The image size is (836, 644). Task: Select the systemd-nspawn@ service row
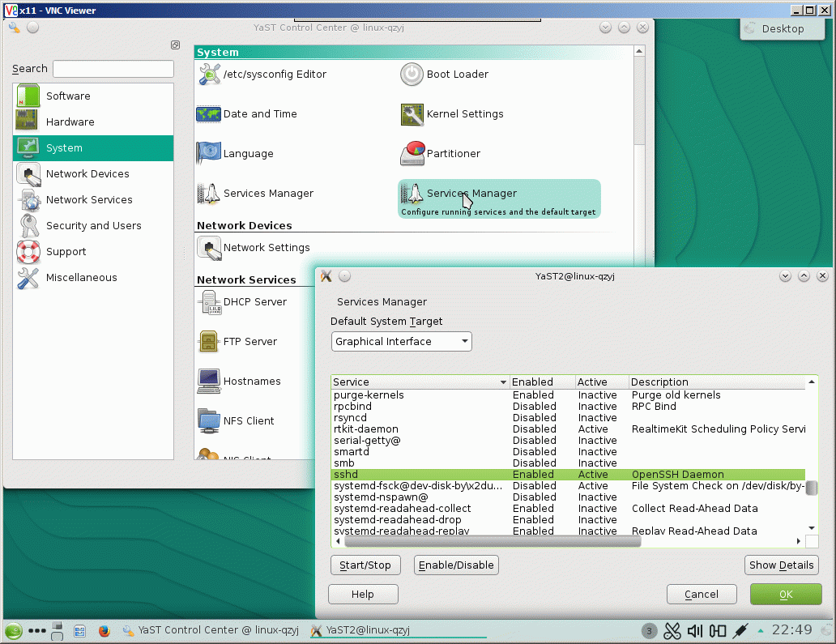click(569, 497)
